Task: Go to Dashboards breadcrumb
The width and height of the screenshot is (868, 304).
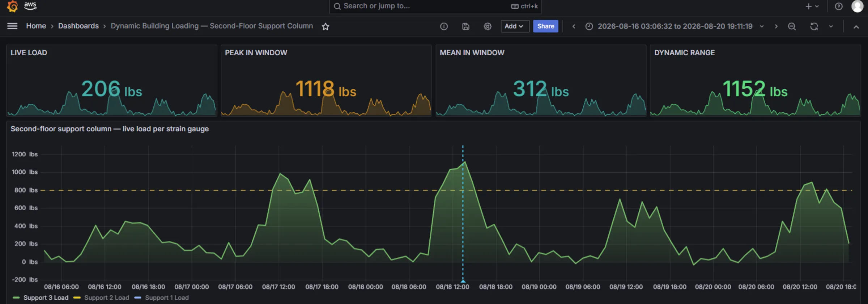Action: 78,26
